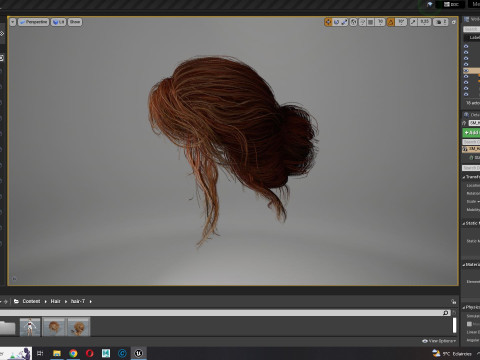Go to Hair in the breadcrumb path
This screenshot has height=360, width=480.
[x=55, y=301]
